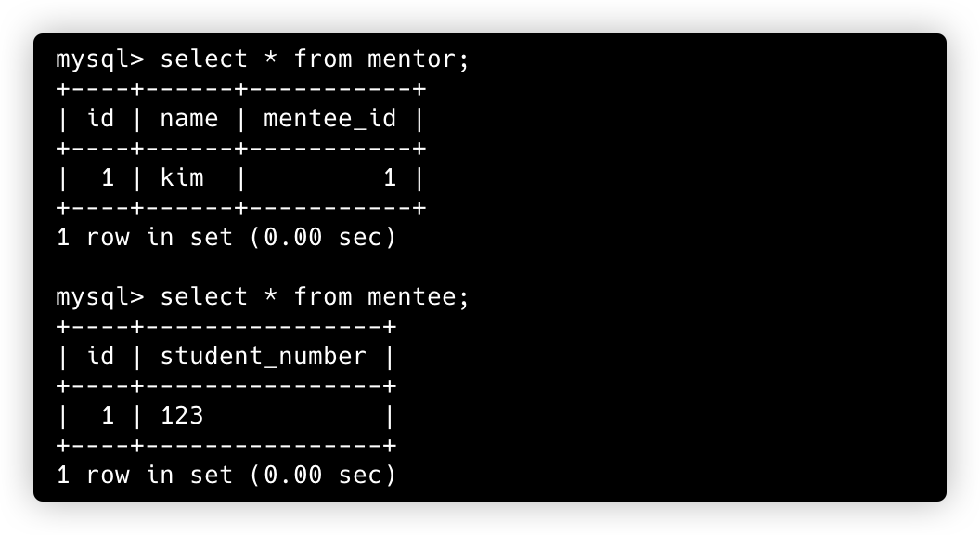The image size is (980, 535).
Task: Click '(0.00 sec)' in the last line
Action: [323, 475]
